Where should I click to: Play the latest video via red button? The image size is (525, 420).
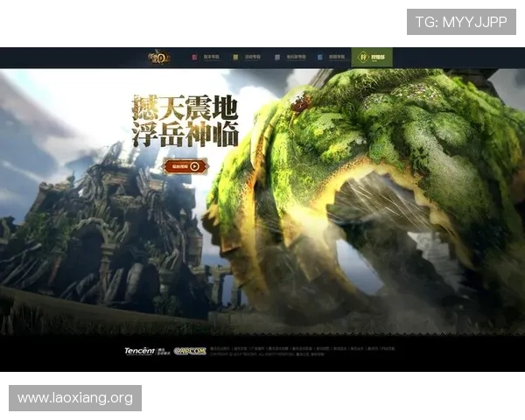point(185,166)
